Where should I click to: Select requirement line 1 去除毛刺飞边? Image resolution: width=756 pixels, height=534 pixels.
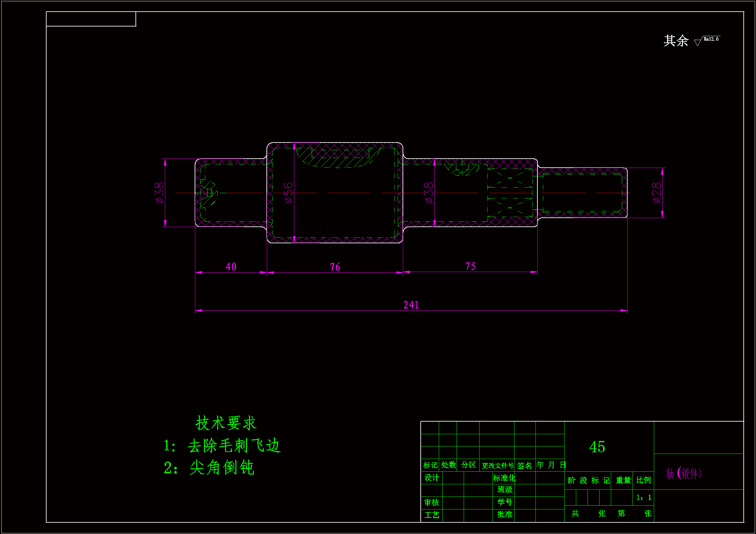coord(222,446)
